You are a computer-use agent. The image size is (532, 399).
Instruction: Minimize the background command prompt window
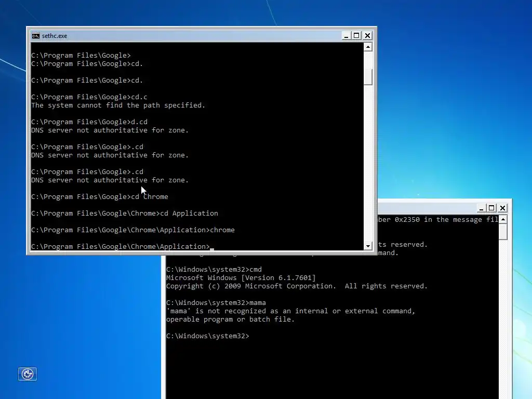coord(481,208)
